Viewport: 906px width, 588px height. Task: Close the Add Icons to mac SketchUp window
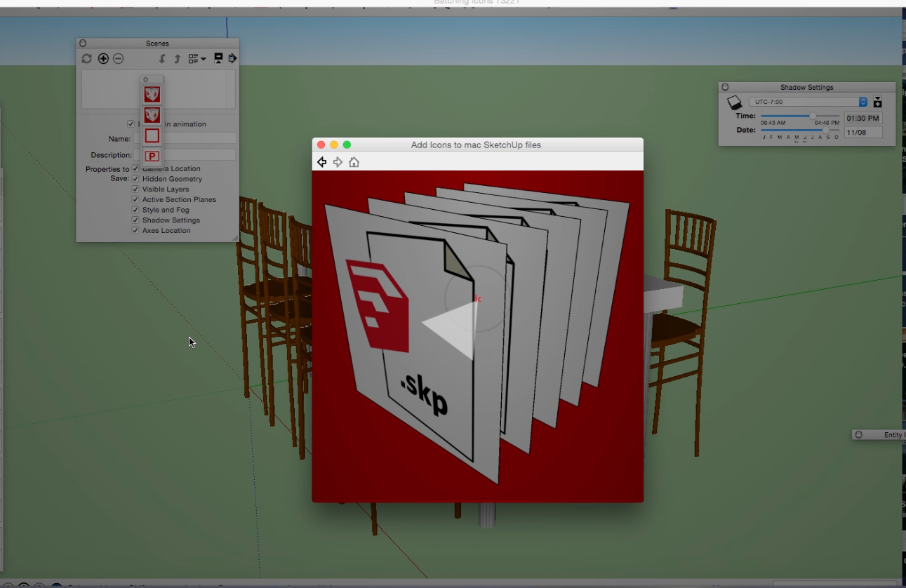pyautogui.click(x=321, y=145)
